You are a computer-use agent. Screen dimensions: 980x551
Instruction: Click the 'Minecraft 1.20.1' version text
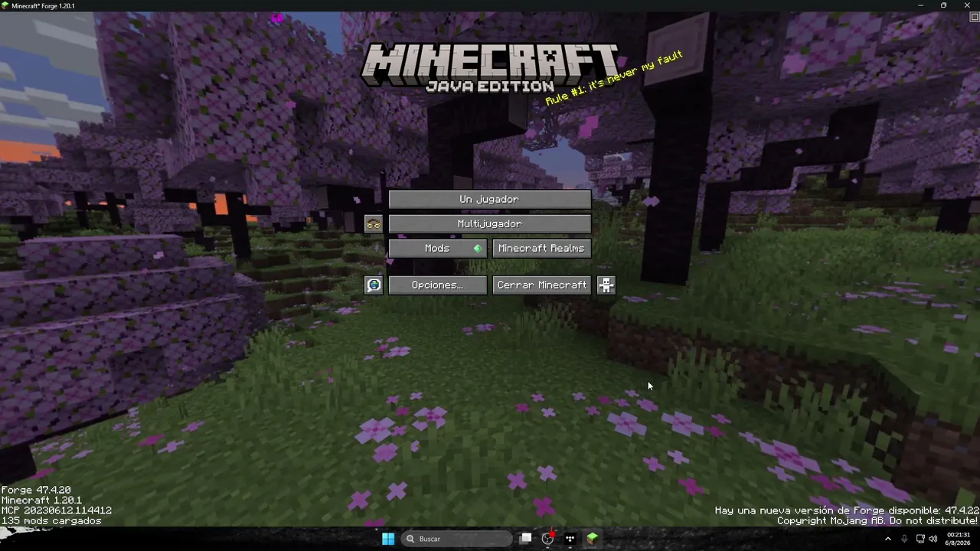(x=41, y=500)
